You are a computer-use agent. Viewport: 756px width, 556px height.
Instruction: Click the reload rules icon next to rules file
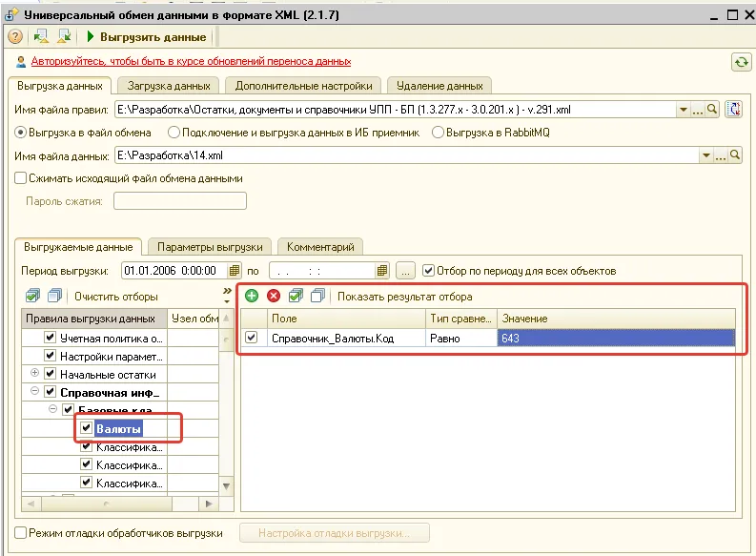(734, 110)
